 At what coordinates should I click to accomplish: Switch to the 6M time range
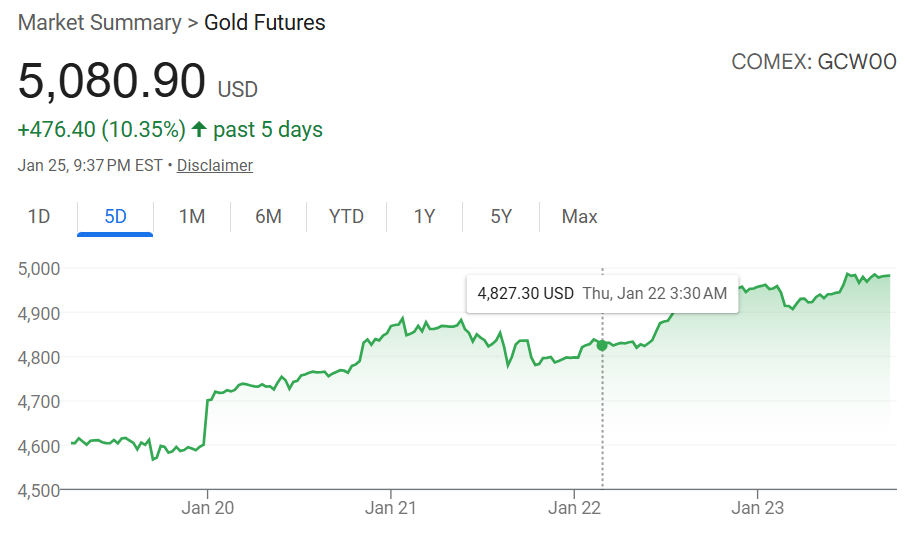coord(268,216)
